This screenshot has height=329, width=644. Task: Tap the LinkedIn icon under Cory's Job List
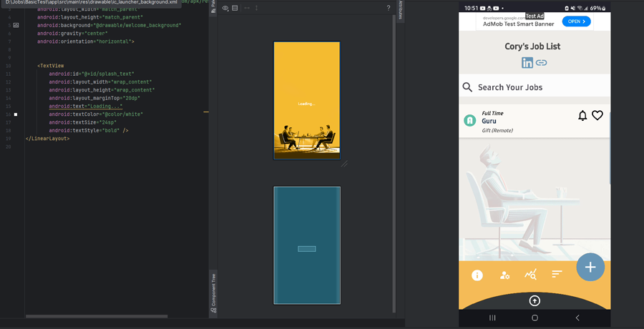(x=527, y=63)
